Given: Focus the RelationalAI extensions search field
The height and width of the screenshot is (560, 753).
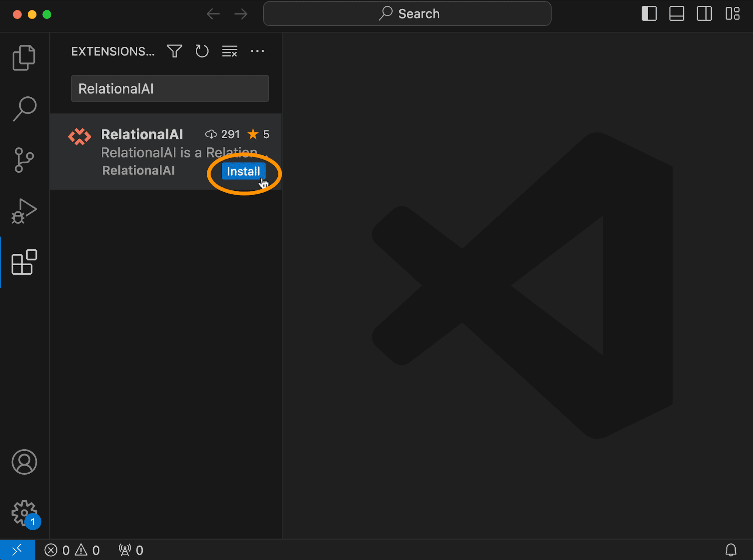Looking at the screenshot, I should click(170, 89).
